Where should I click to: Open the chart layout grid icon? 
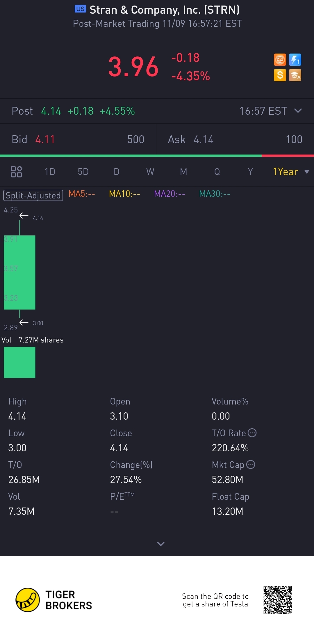pyautogui.click(x=16, y=172)
